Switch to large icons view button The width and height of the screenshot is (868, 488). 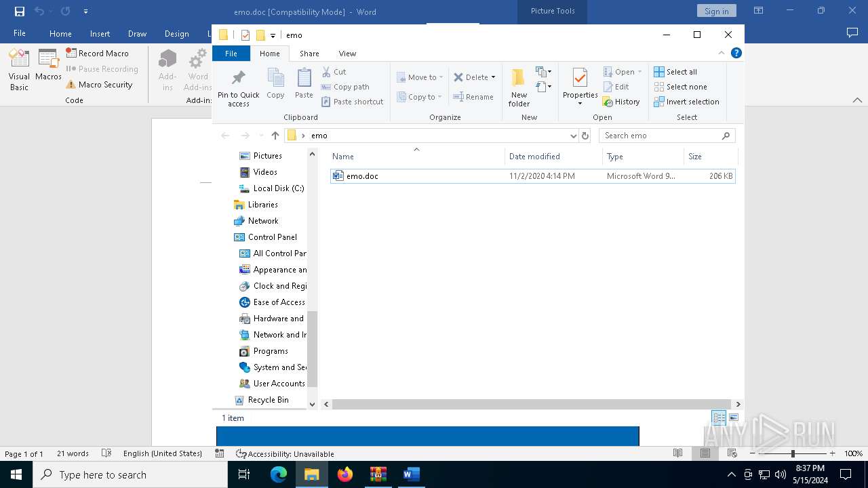(734, 418)
